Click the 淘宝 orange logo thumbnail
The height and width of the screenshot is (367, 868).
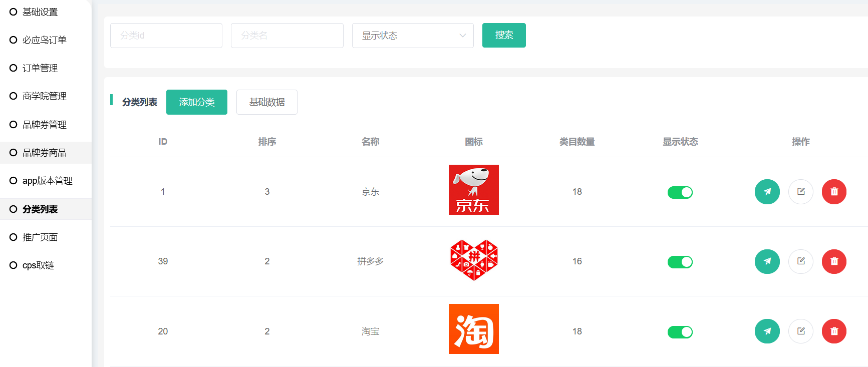(x=474, y=329)
